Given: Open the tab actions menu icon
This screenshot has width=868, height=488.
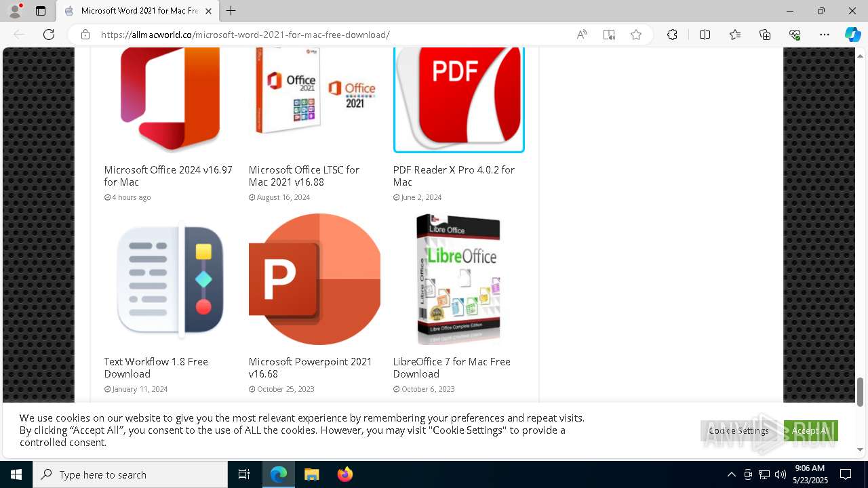Looking at the screenshot, I should [x=41, y=11].
